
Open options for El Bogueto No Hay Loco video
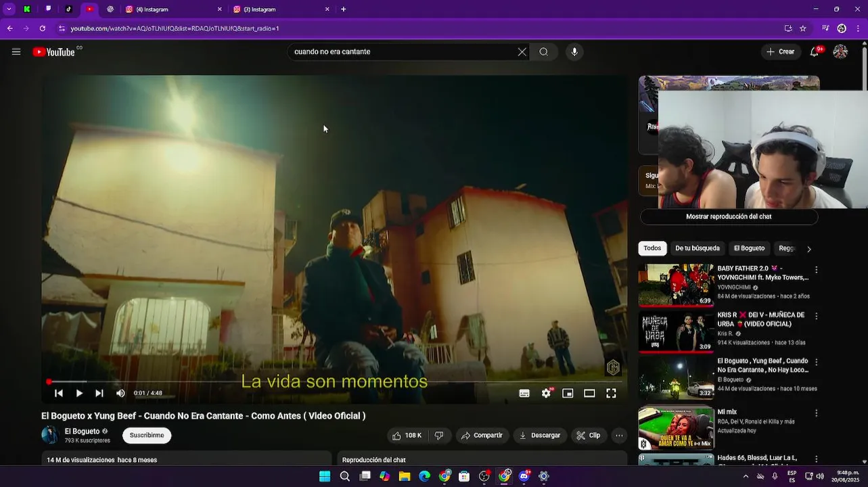click(x=816, y=362)
